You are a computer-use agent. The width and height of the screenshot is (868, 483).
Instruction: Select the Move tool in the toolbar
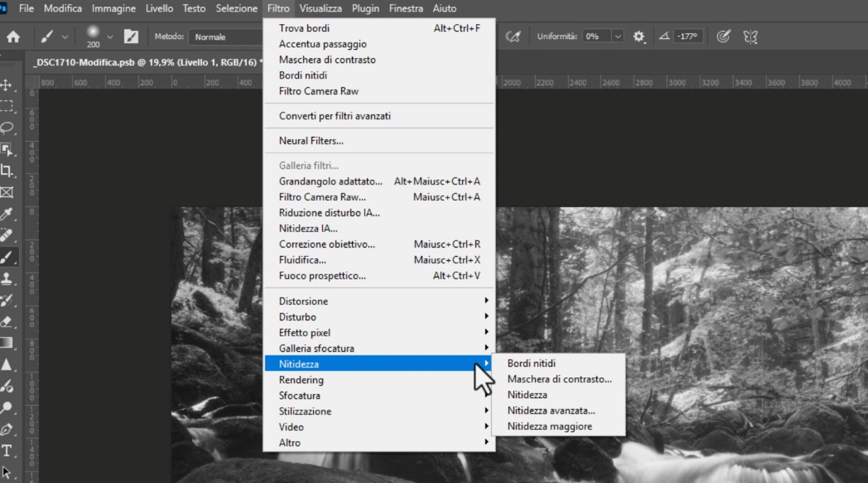tap(7, 85)
